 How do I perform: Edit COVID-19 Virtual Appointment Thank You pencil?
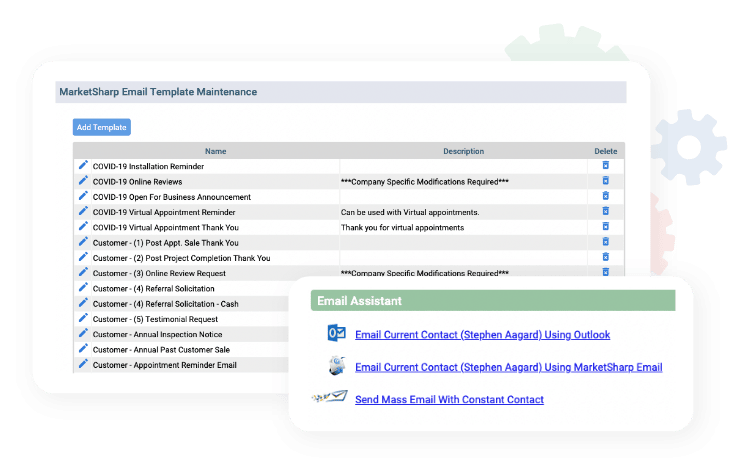tap(83, 226)
